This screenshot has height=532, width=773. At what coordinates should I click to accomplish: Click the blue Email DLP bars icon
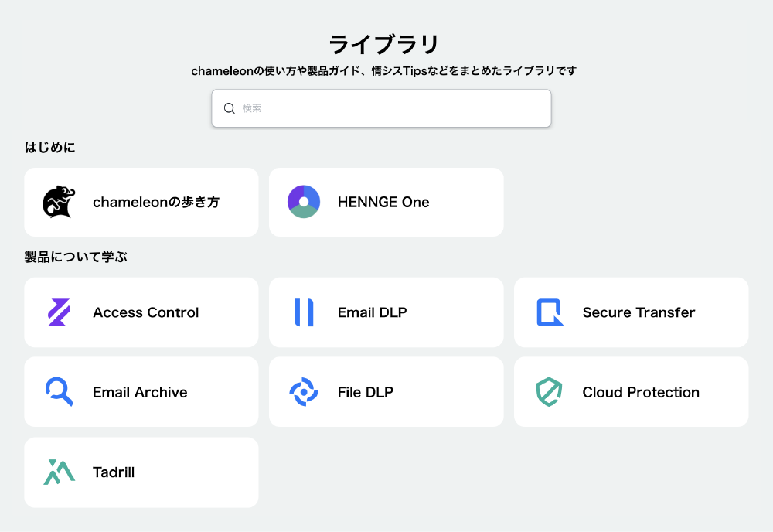(x=304, y=312)
